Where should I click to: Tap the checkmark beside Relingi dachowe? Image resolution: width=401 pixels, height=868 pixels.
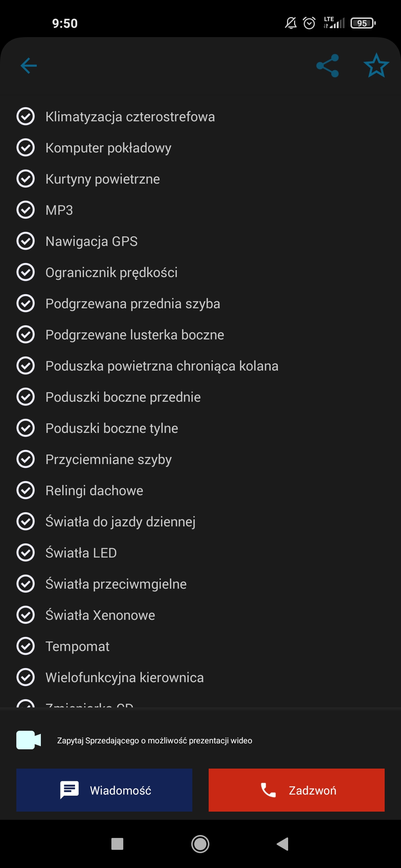(26, 490)
